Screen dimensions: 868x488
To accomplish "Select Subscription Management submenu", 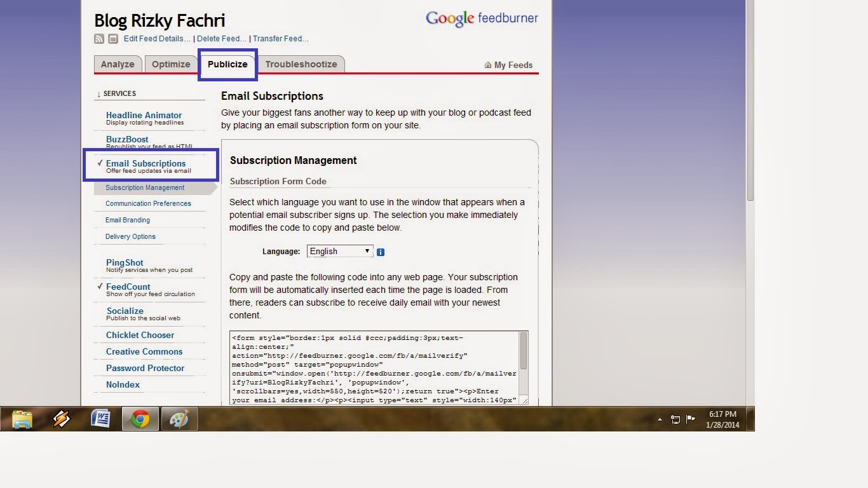I will coord(145,187).
